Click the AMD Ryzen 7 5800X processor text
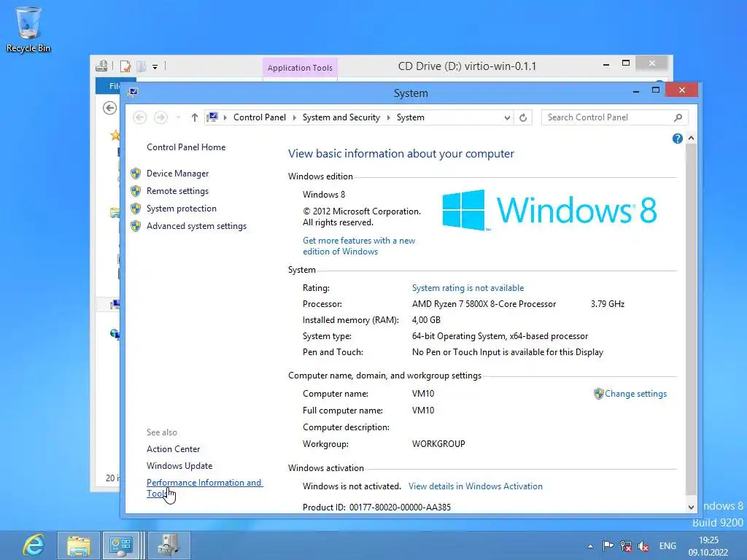 484,304
